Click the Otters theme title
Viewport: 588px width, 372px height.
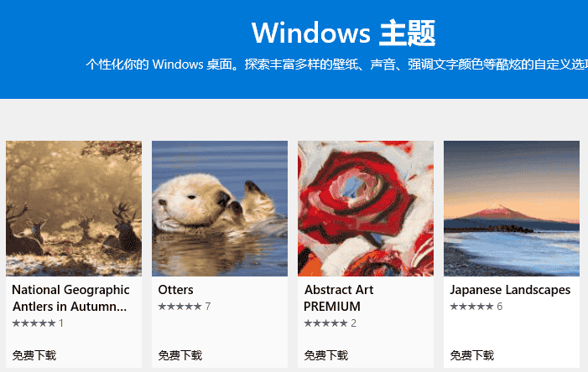point(175,290)
